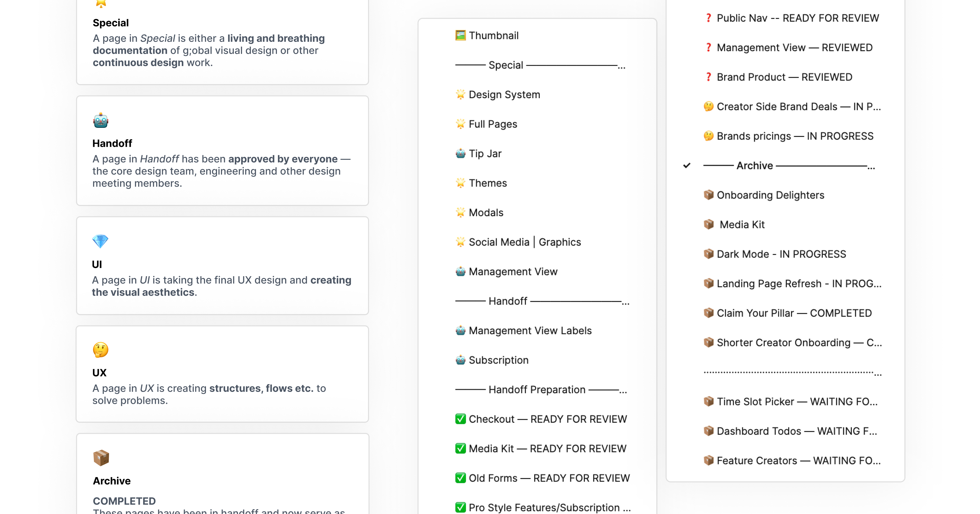Image resolution: width=980 pixels, height=514 pixels.
Task: Click the star icon beside Design System
Action: click(460, 94)
